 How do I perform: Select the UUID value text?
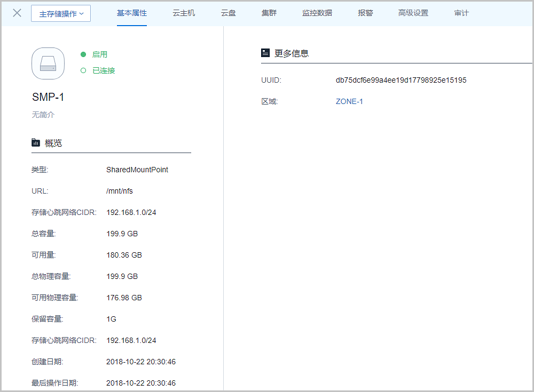(401, 80)
